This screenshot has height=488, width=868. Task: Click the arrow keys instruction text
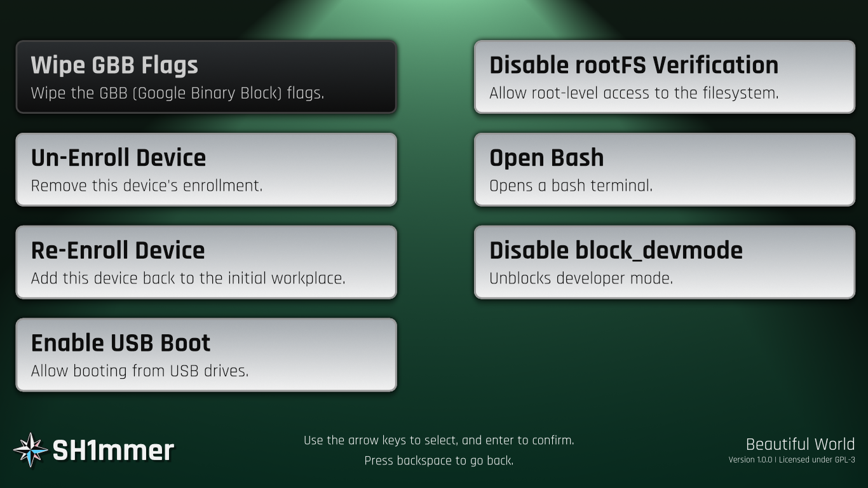point(438,440)
